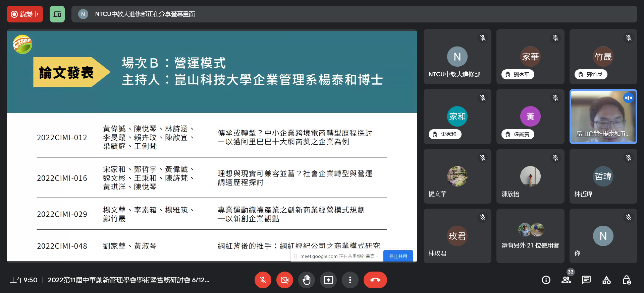
Task: Open more options three-dot menu
Action: [x=350, y=280]
